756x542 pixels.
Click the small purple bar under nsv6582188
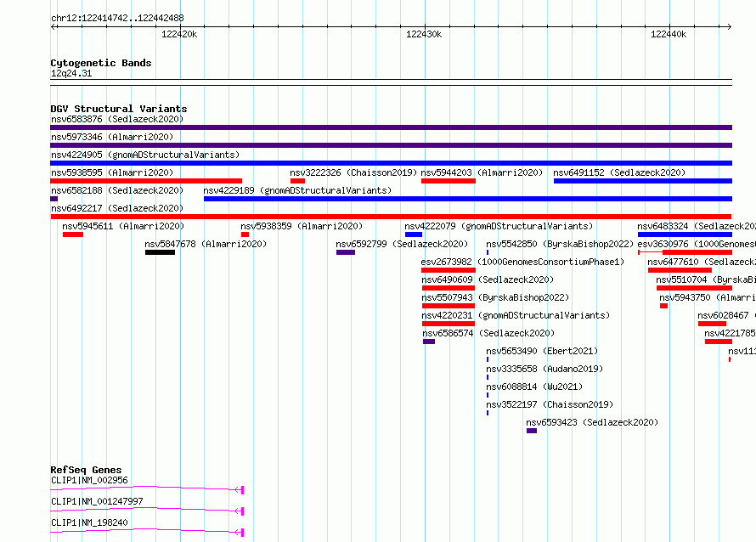[x=54, y=199]
